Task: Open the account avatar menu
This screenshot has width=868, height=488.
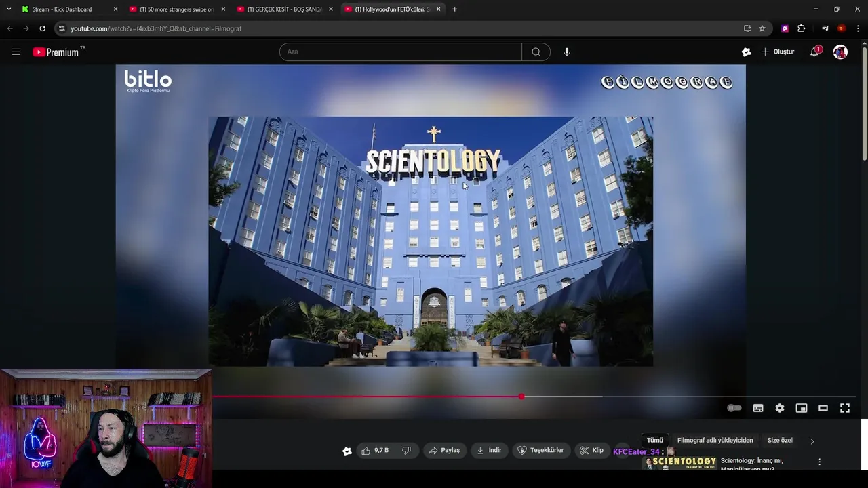Action: (840, 52)
